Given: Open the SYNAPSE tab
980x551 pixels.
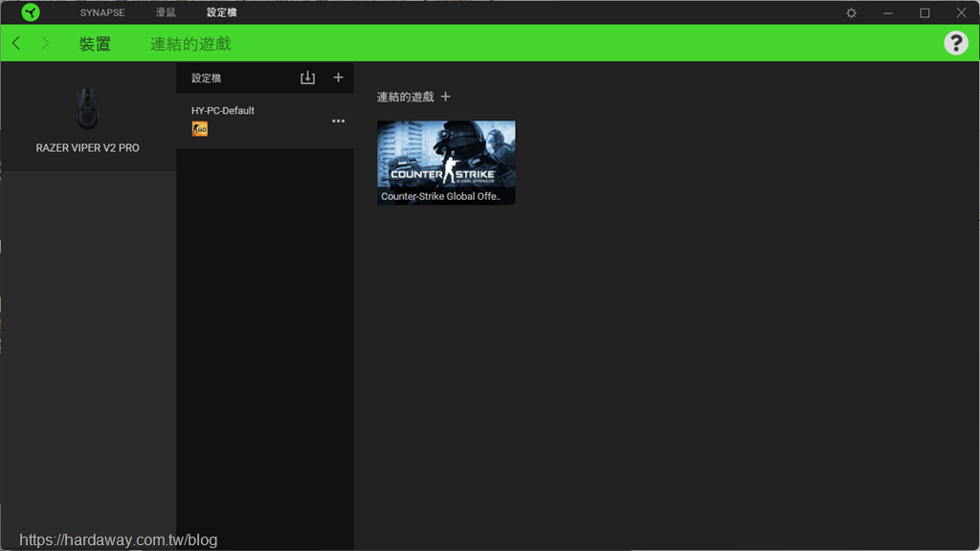Looking at the screenshot, I should click(101, 12).
